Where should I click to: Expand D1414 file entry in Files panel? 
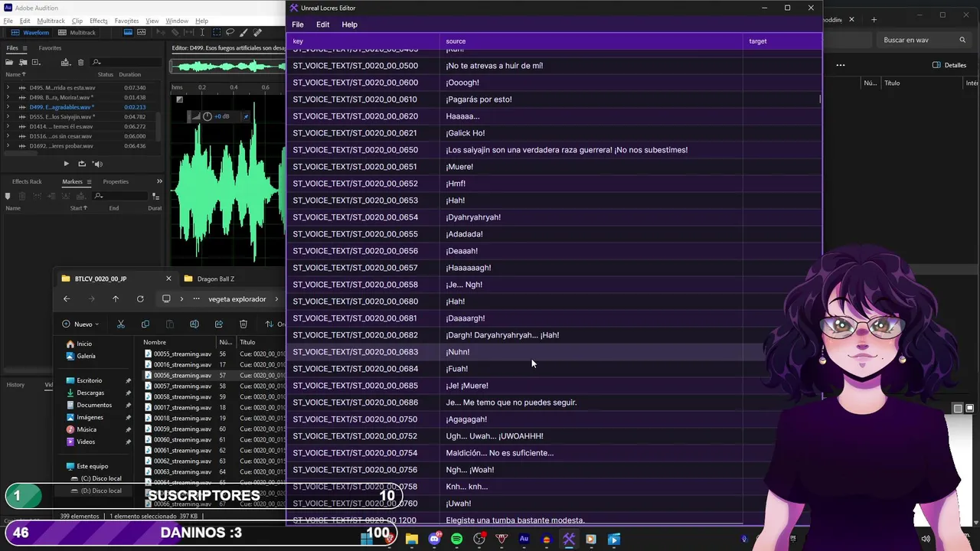coord(8,126)
